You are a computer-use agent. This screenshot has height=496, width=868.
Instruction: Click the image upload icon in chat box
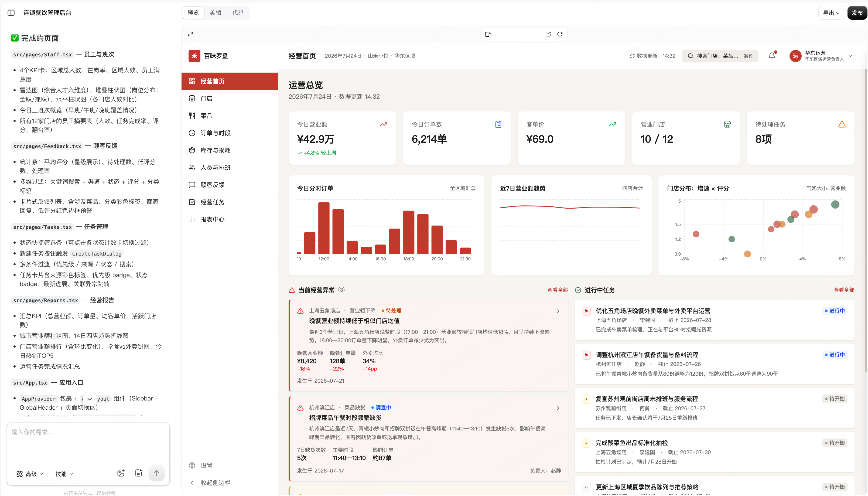[121, 473]
